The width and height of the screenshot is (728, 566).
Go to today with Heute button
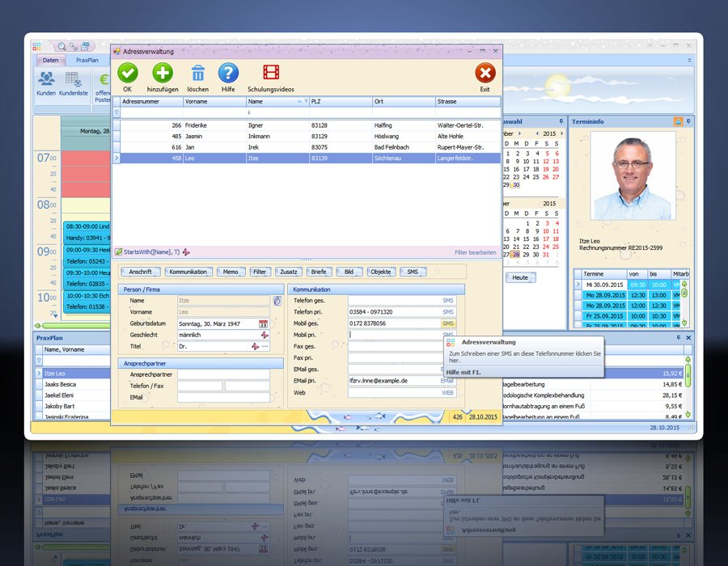[x=520, y=277]
